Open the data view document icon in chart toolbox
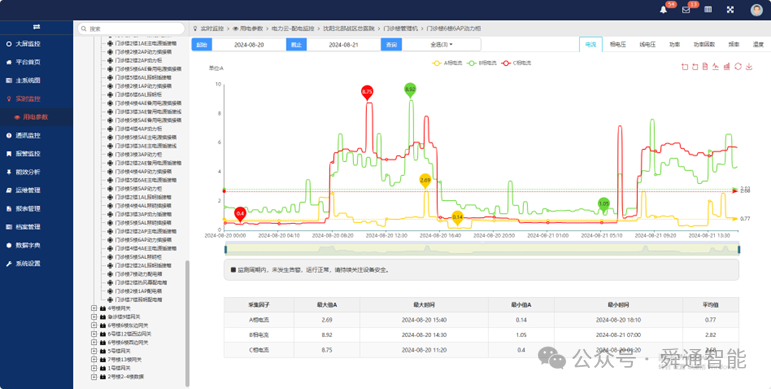The height and width of the screenshot is (389, 771). [x=705, y=67]
